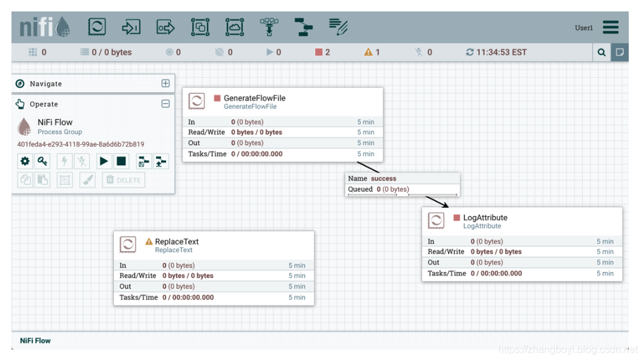Add an Output Port component
Screen dimensions: 644x361
click(165, 27)
